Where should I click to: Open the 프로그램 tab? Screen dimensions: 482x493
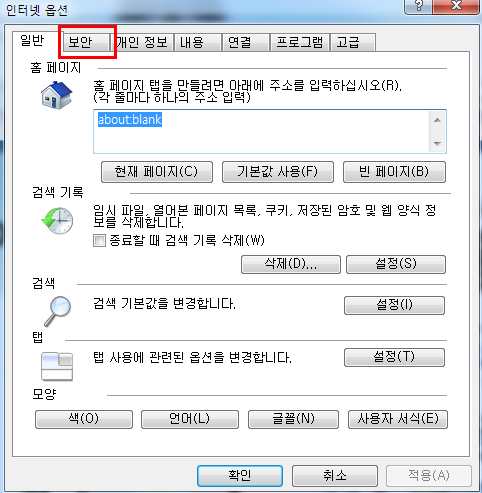(x=300, y=42)
